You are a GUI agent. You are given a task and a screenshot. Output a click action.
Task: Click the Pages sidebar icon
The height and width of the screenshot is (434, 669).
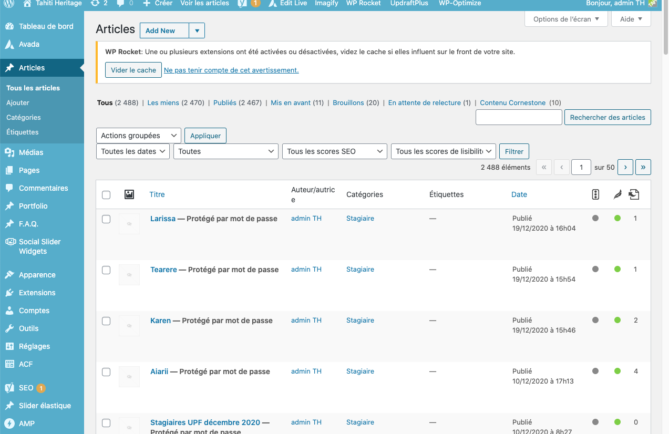(9, 170)
